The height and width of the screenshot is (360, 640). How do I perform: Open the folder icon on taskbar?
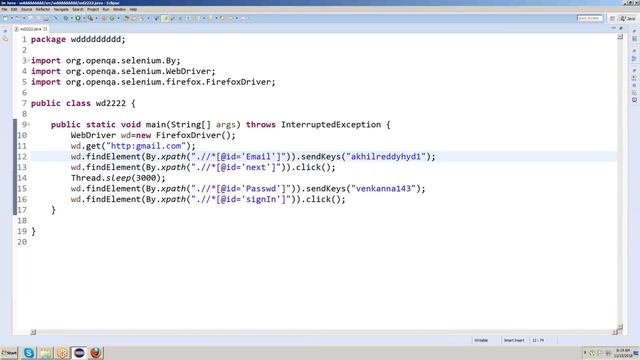pyautogui.click(x=46, y=353)
